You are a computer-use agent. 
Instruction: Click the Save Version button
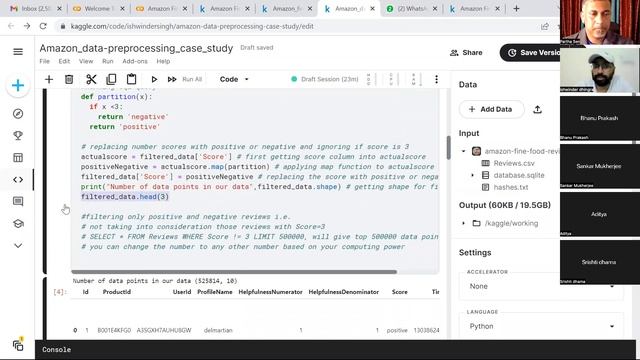pyautogui.click(x=531, y=53)
